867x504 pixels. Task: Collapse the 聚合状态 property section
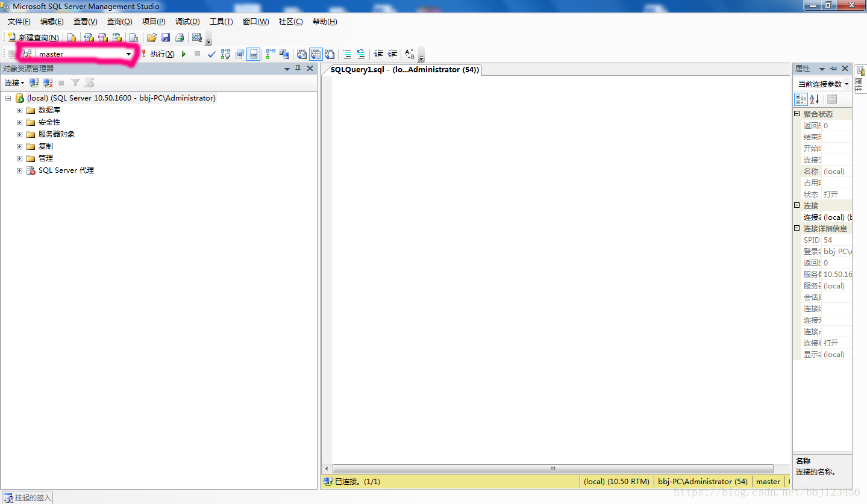(x=797, y=114)
